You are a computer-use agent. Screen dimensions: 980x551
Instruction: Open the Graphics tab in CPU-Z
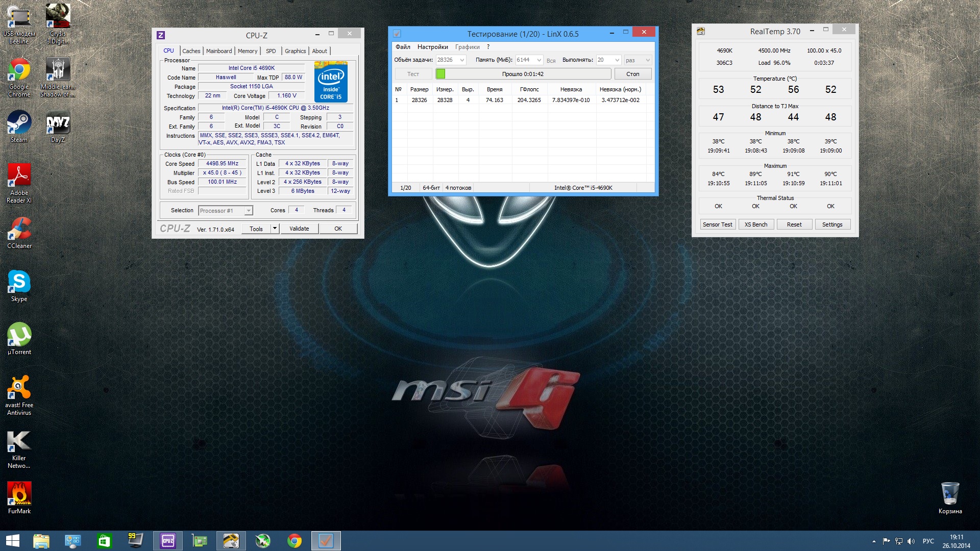pyautogui.click(x=296, y=51)
